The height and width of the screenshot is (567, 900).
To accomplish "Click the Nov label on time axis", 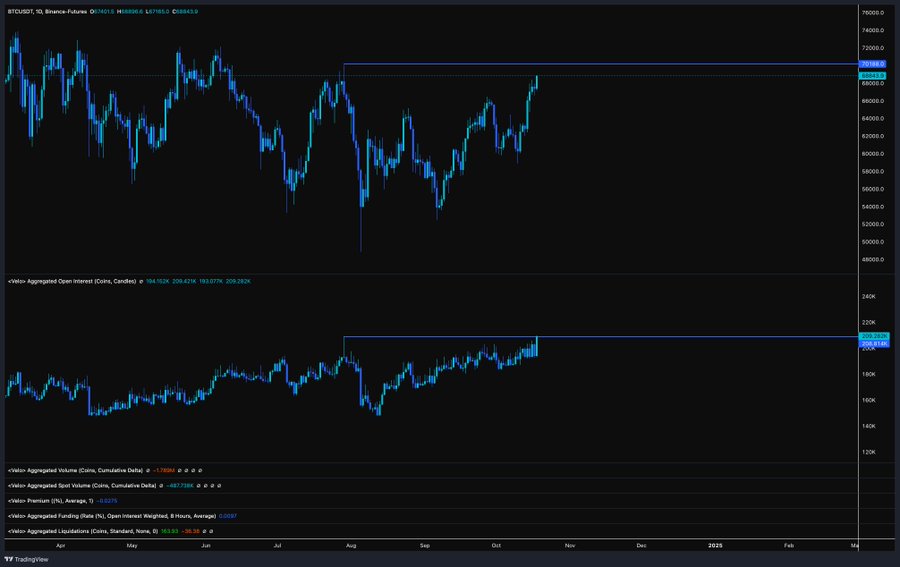I will [570, 545].
